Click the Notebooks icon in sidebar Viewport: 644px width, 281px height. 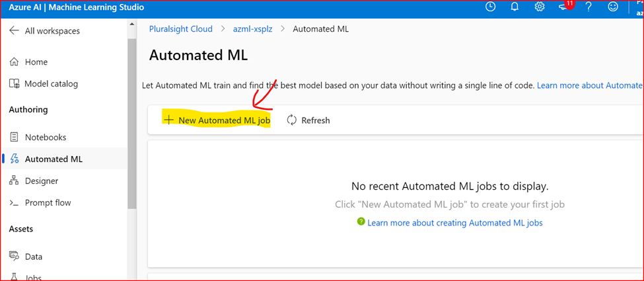click(15, 137)
